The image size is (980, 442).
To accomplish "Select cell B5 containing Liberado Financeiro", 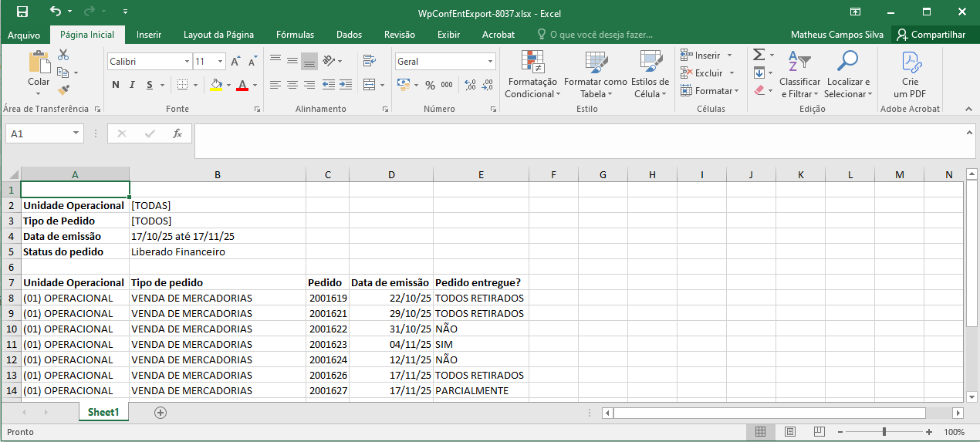I will 217,251.
